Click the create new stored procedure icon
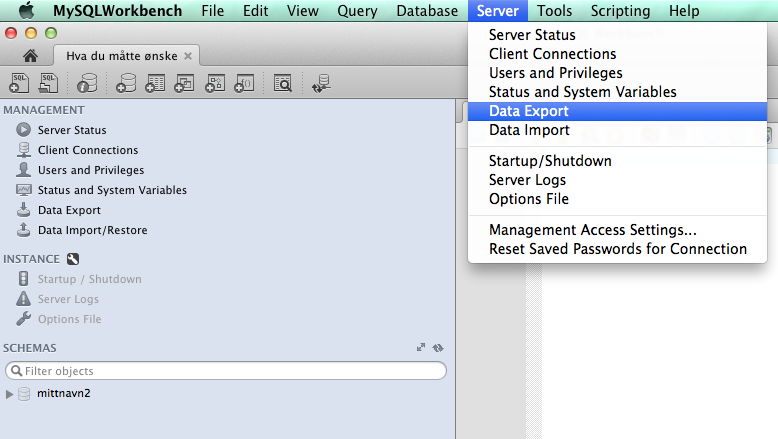Image resolution: width=778 pixels, height=439 pixels. tap(214, 83)
